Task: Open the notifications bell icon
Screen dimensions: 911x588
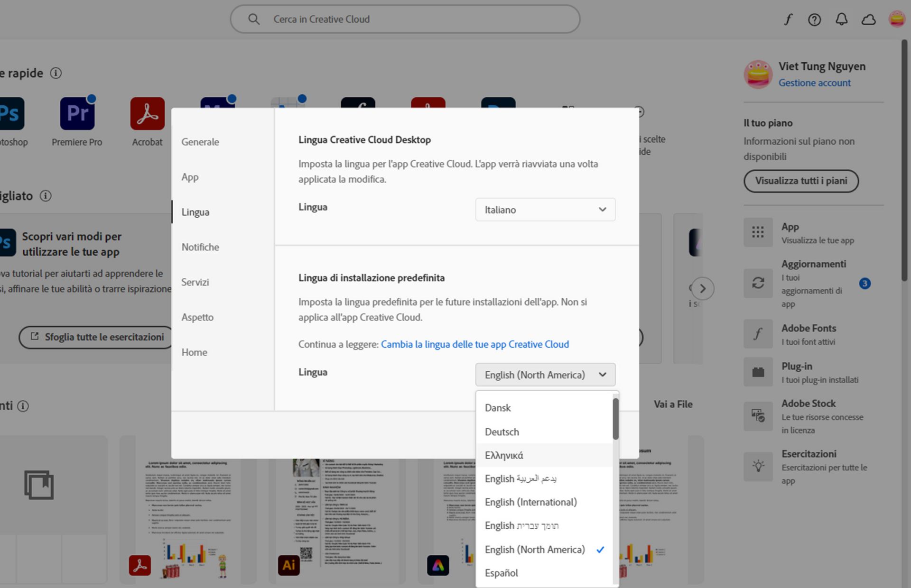Action: click(x=841, y=19)
